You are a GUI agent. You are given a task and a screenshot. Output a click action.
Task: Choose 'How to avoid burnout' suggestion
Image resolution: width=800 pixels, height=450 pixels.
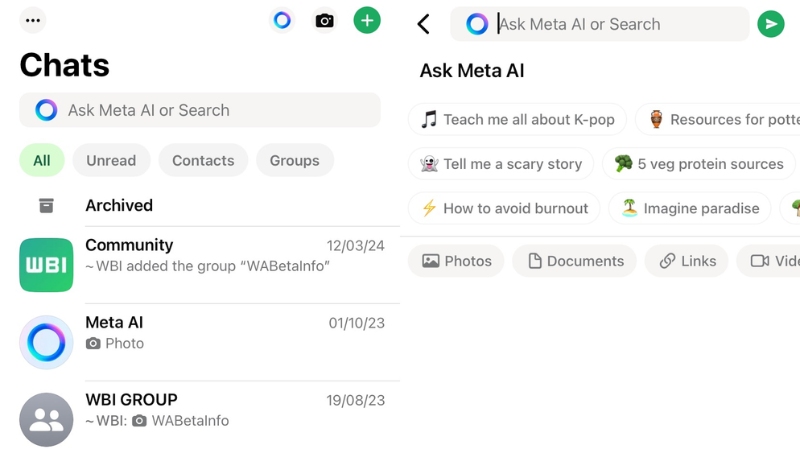pyautogui.click(x=504, y=208)
